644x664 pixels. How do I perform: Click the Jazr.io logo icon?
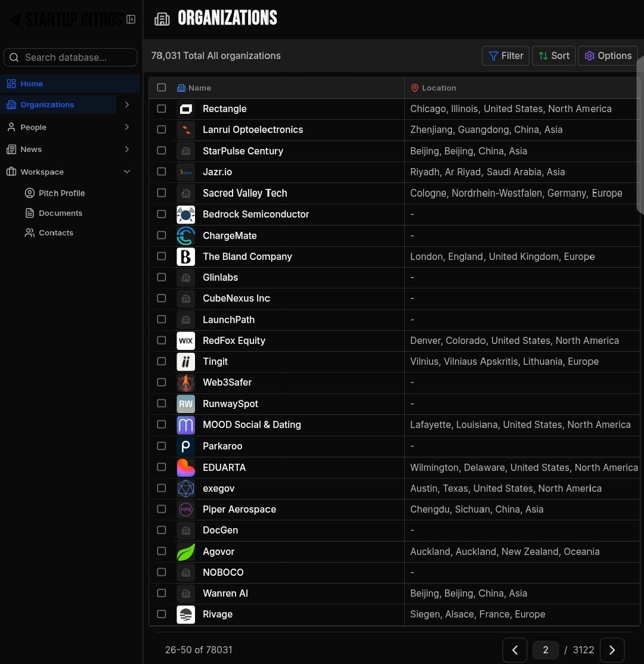click(185, 172)
